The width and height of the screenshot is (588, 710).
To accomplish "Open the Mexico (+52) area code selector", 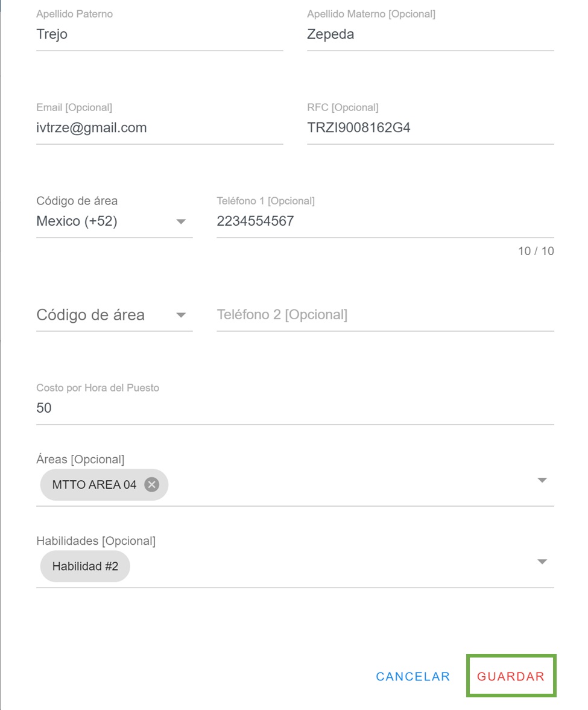I will 103,221.
